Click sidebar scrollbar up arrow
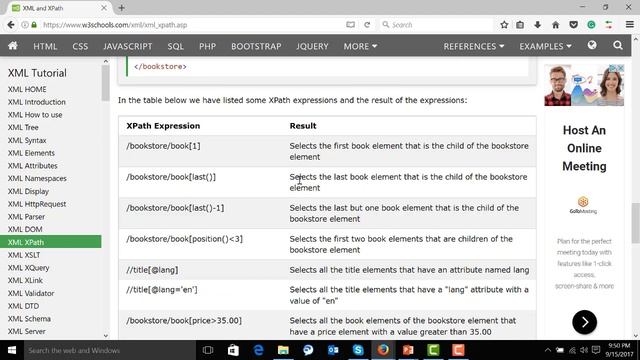The height and width of the screenshot is (360, 640). tap(106, 61)
